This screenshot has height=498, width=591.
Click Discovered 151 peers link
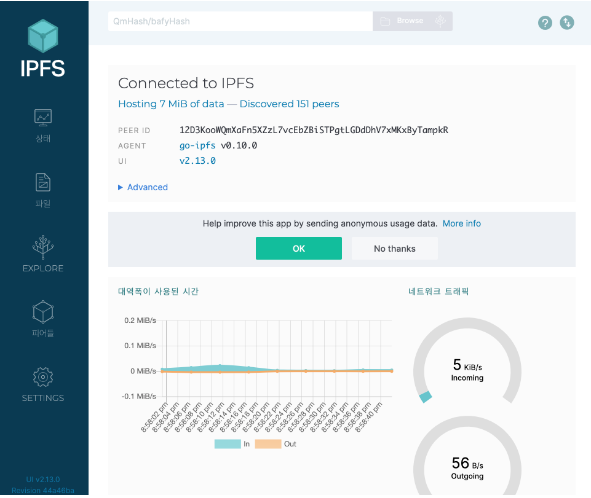(289, 104)
